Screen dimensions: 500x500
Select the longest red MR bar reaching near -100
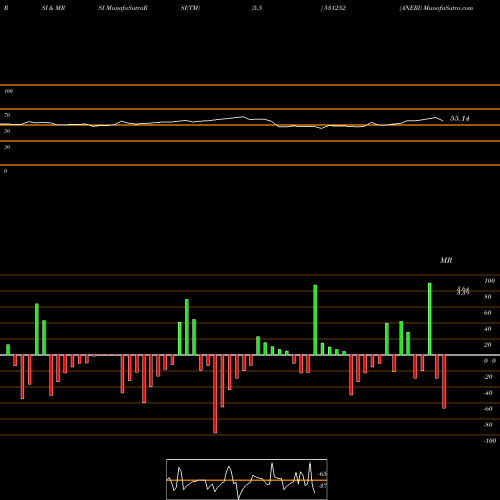[x=215, y=394]
